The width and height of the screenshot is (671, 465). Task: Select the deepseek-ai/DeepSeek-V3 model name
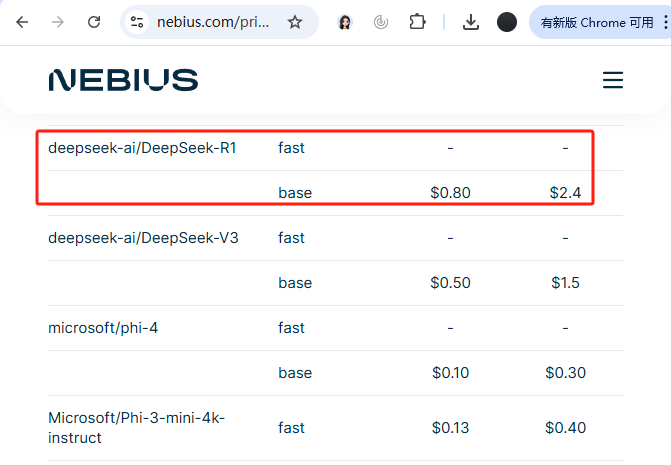pyautogui.click(x=143, y=238)
